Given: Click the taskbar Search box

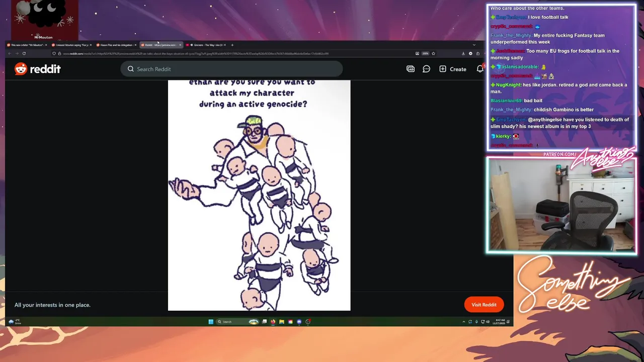Looking at the screenshot, I should (237, 322).
